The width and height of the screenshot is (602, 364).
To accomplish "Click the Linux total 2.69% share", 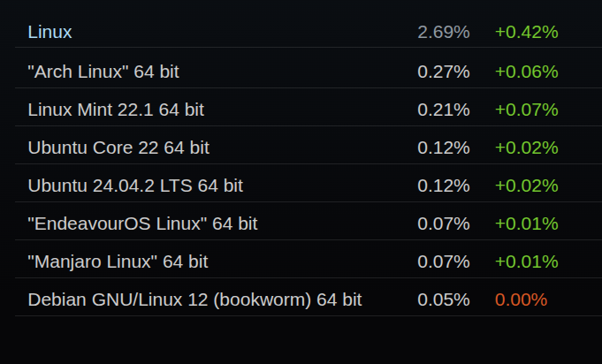I will click(x=443, y=33).
